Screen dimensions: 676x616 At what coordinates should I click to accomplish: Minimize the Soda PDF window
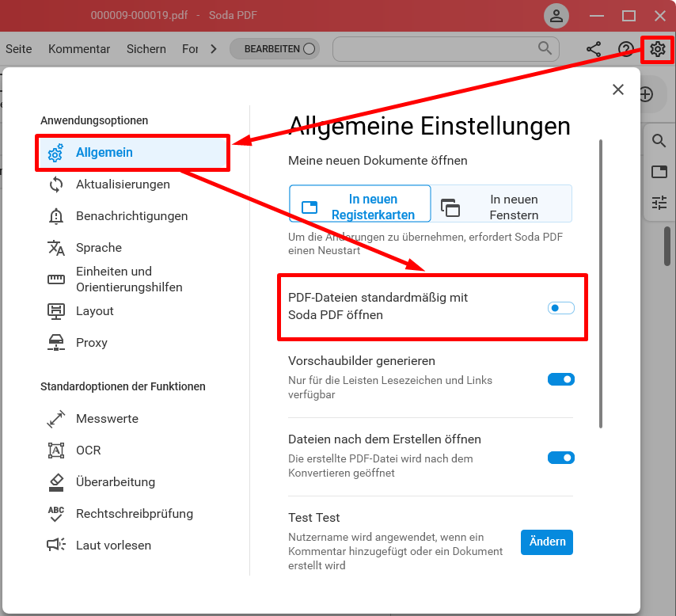click(596, 16)
